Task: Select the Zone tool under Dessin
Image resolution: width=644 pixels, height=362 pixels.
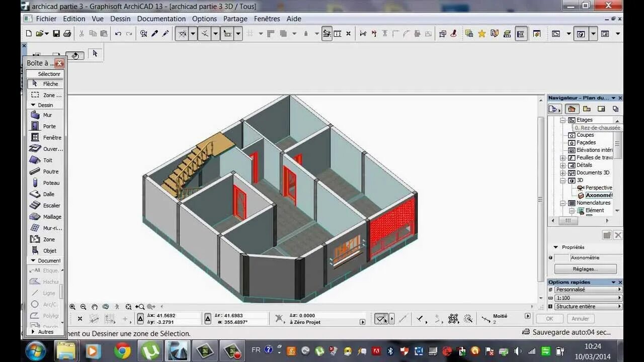Action: coord(45,239)
